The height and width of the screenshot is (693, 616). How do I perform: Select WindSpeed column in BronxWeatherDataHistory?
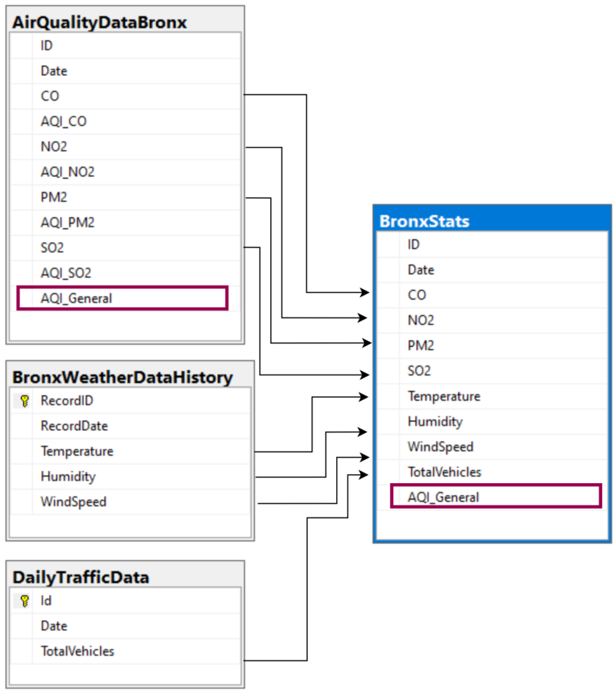[x=74, y=502]
